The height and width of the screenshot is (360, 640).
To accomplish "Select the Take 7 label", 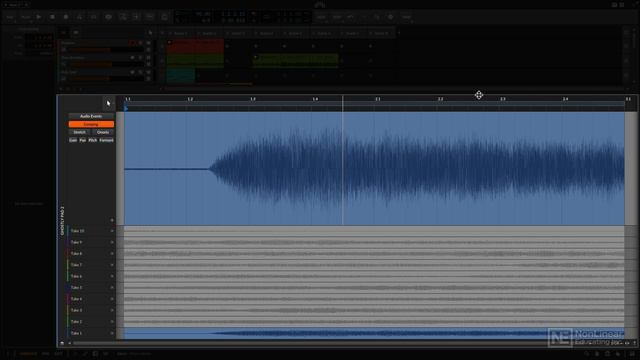I will tap(76, 265).
